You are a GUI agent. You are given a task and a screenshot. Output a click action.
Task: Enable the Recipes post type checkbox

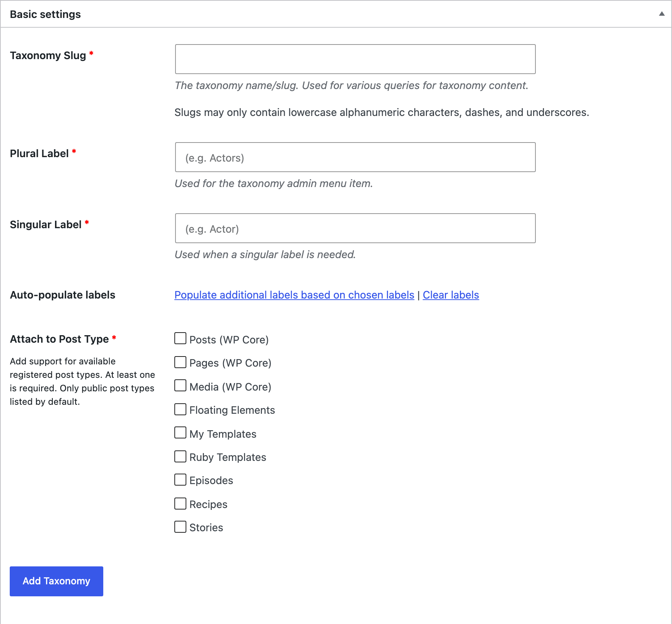tap(180, 504)
